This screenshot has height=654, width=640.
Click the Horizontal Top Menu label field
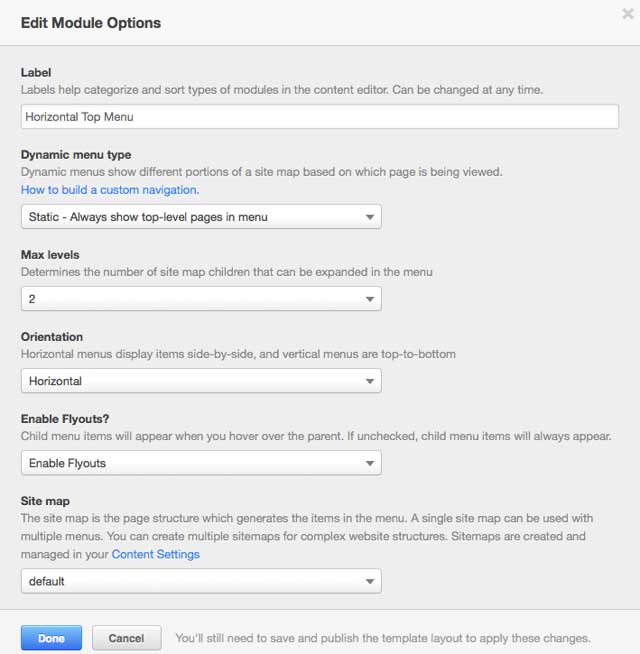pos(319,116)
